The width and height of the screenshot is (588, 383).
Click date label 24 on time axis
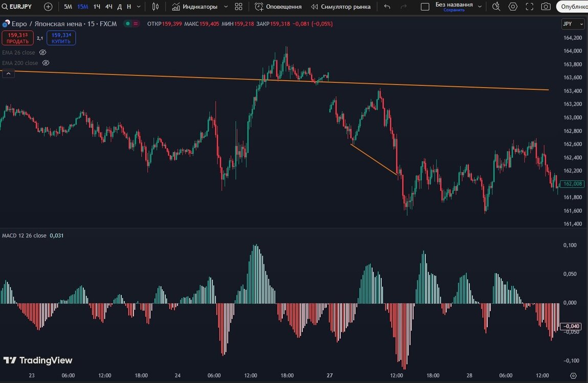pyautogui.click(x=178, y=375)
